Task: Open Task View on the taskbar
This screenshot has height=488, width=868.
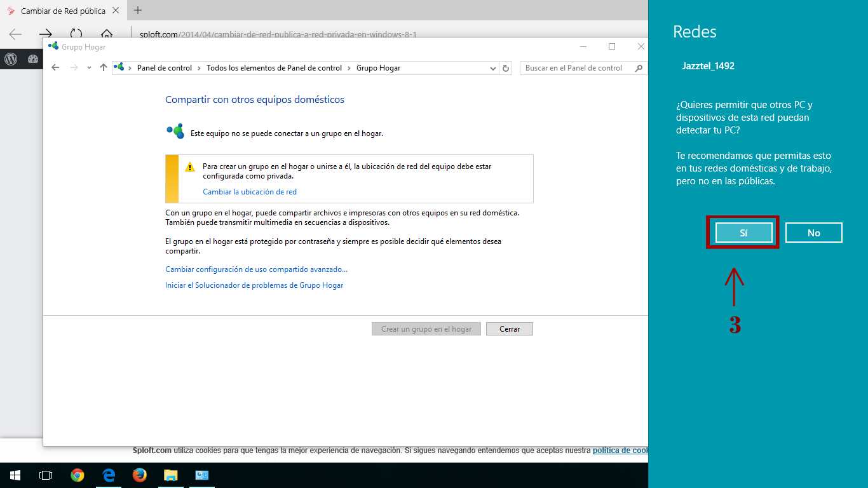Action: coord(46,475)
